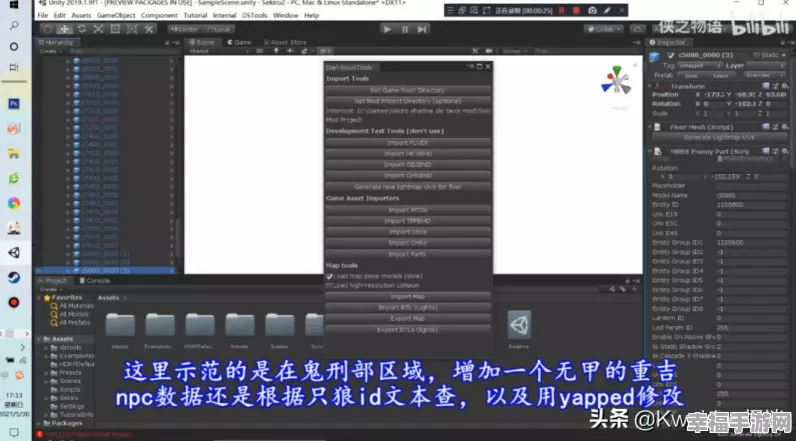Image resolution: width=796 pixels, height=441 pixels.
Task: Click Import Parts button
Action: coord(408,254)
